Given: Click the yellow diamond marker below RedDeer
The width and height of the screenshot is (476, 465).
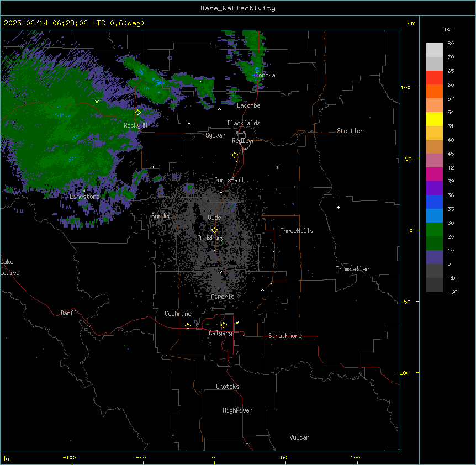Looking at the screenshot, I should pyautogui.click(x=235, y=155).
